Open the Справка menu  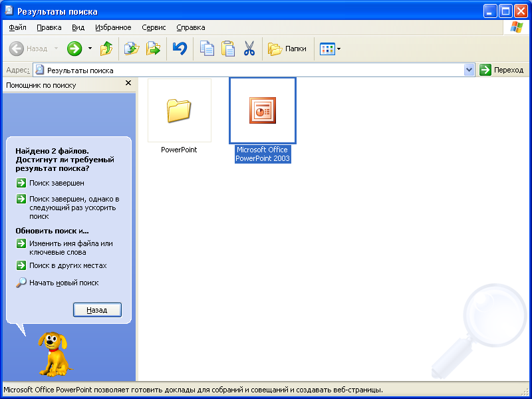(191, 27)
